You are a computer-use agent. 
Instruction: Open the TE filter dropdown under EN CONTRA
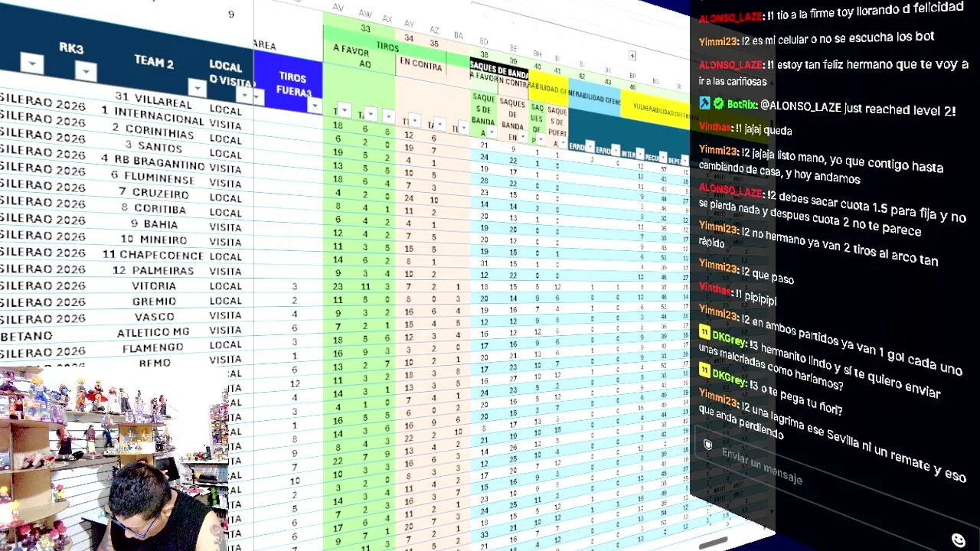pyautogui.click(x=463, y=128)
